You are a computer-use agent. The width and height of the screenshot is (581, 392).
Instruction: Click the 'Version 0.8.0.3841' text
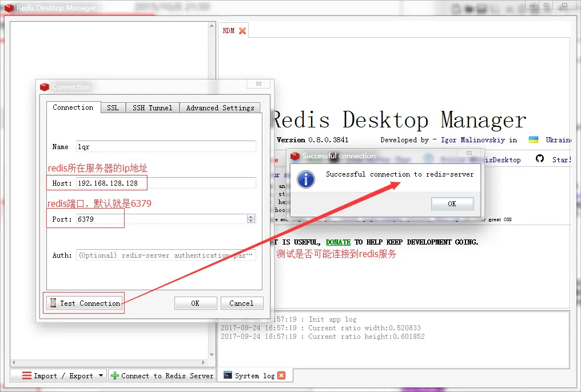point(312,140)
